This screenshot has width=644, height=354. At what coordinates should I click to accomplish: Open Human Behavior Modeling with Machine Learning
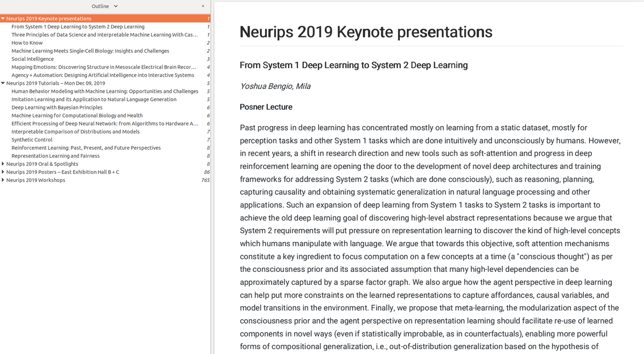pos(105,91)
